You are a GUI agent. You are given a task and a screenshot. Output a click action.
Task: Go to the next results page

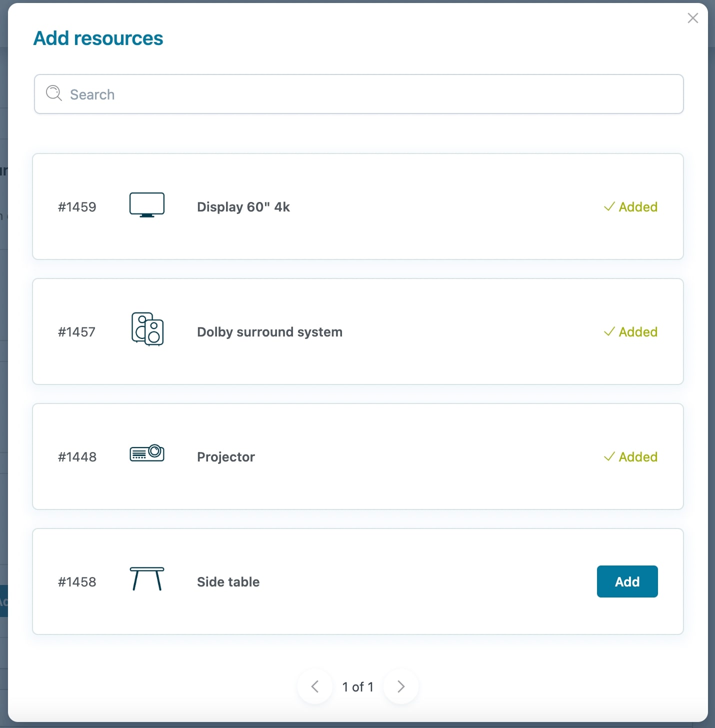tap(401, 686)
